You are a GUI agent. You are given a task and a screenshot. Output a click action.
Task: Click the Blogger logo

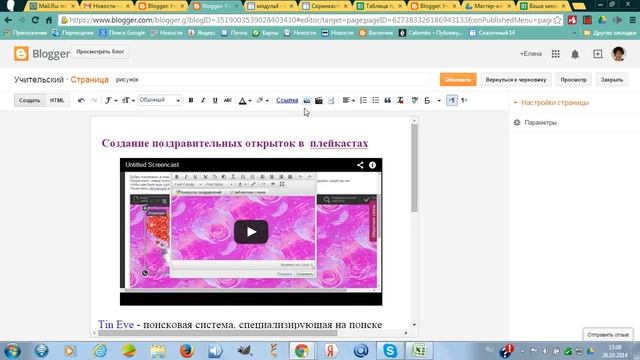tap(42, 54)
